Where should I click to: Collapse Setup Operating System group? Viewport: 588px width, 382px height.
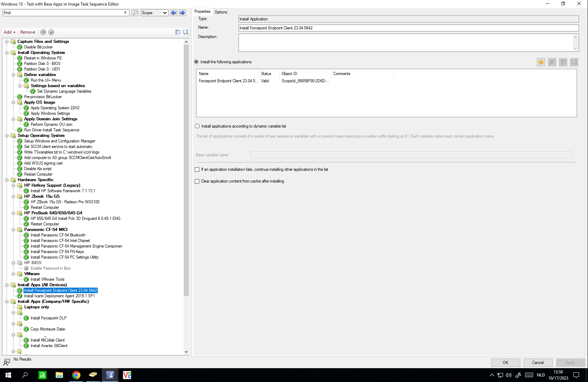(7, 136)
